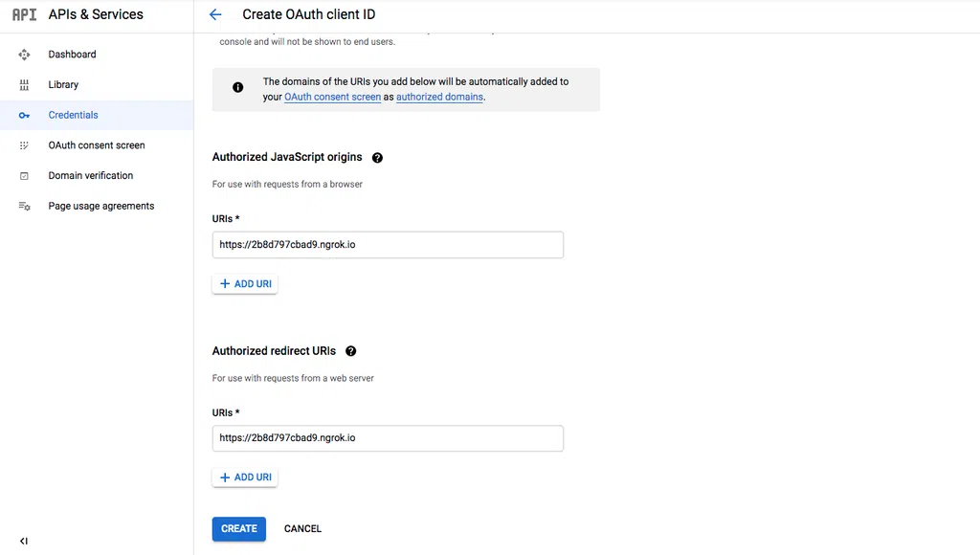Image resolution: width=980 pixels, height=555 pixels.
Task: Click the APIs & Services title
Action: pyautogui.click(x=96, y=14)
